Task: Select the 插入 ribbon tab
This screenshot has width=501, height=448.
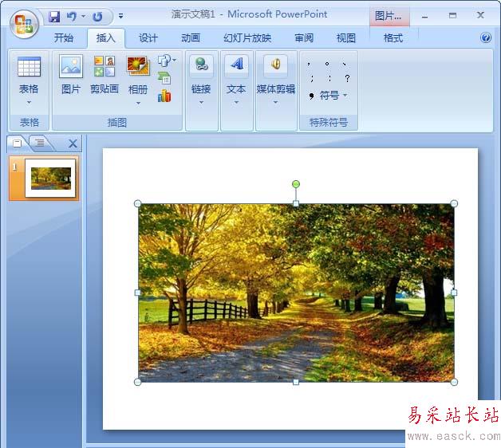Action: pos(106,37)
